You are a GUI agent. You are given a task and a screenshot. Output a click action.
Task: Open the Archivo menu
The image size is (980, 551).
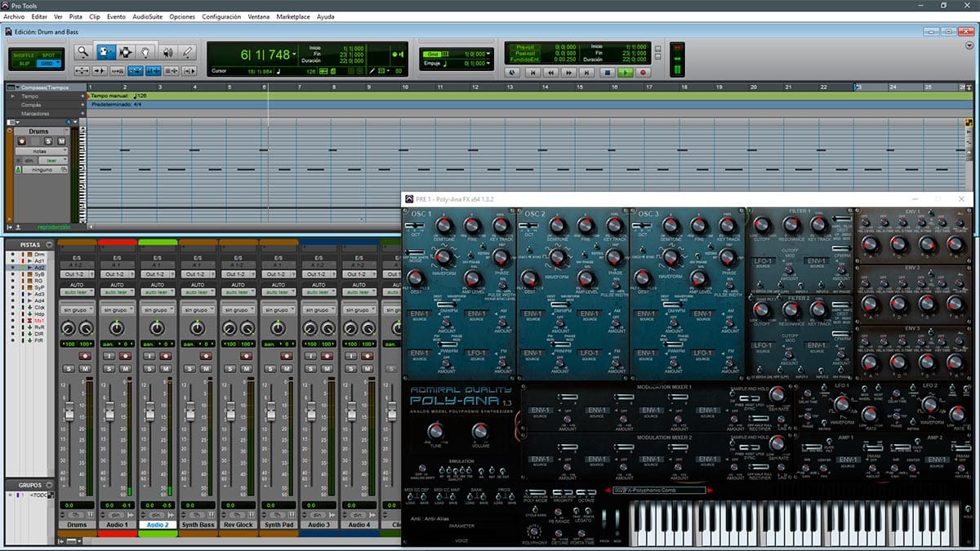coord(15,16)
